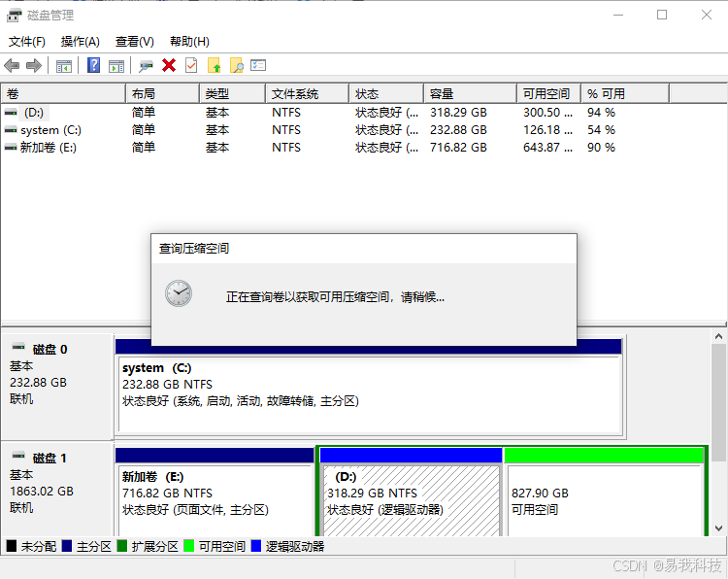Click the 90 % free value
This screenshot has height=579, width=728.
coord(601,148)
